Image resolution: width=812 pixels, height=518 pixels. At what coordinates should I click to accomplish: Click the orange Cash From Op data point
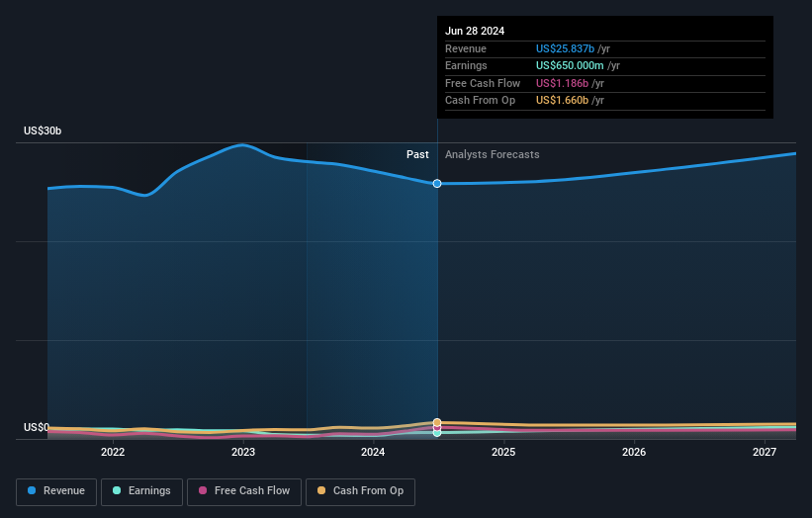coord(437,422)
